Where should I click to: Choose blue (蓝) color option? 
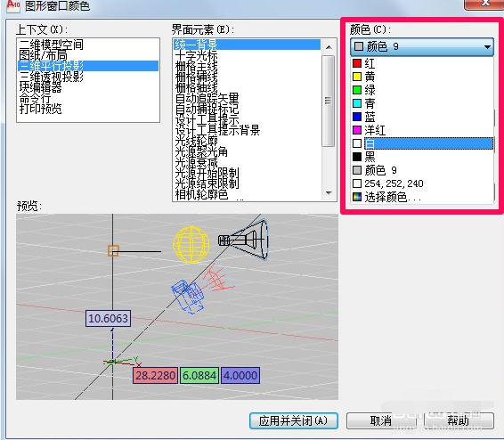[422, 117]
